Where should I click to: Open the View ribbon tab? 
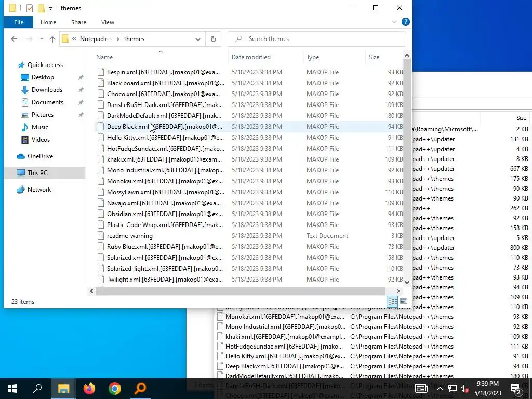click(108, 22)
